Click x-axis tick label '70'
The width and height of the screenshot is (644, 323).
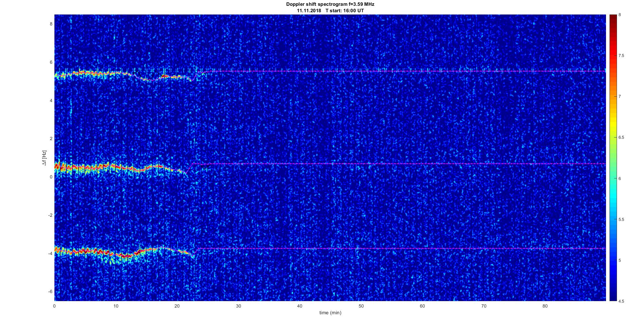click(484, 306)
